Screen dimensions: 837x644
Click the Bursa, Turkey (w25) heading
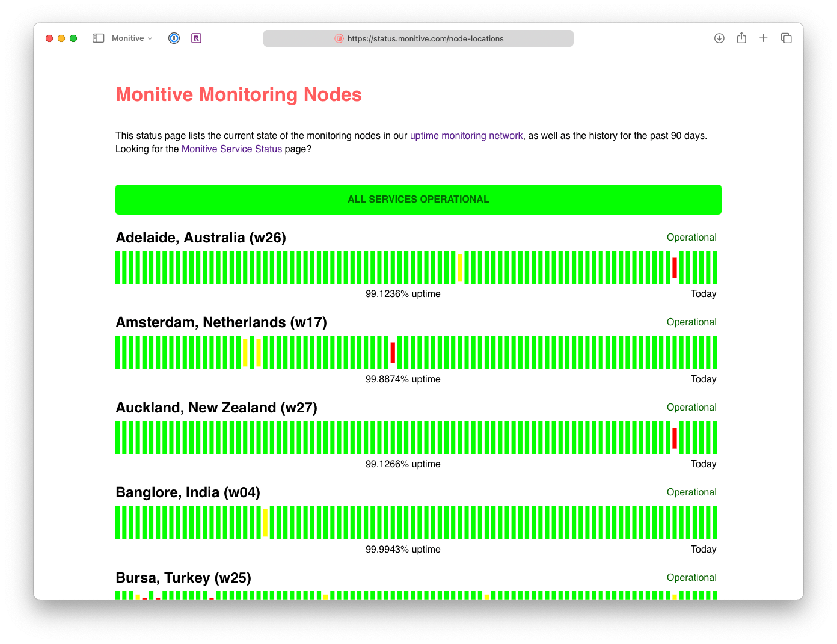point(184,577)
